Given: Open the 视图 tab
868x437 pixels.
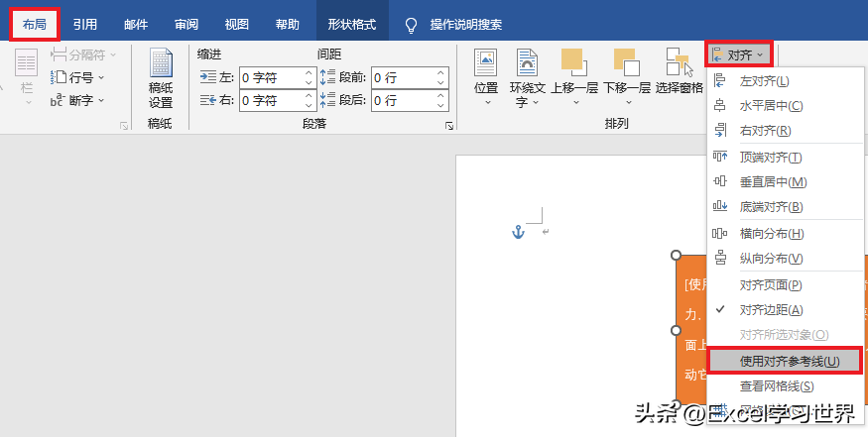Looking at the screenshot, I should 236,25.
